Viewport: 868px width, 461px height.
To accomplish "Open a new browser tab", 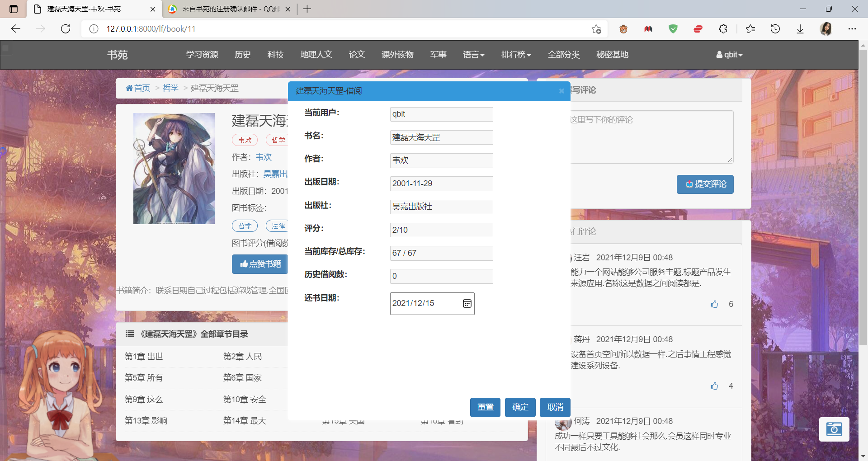I will [x=307, y=9].
